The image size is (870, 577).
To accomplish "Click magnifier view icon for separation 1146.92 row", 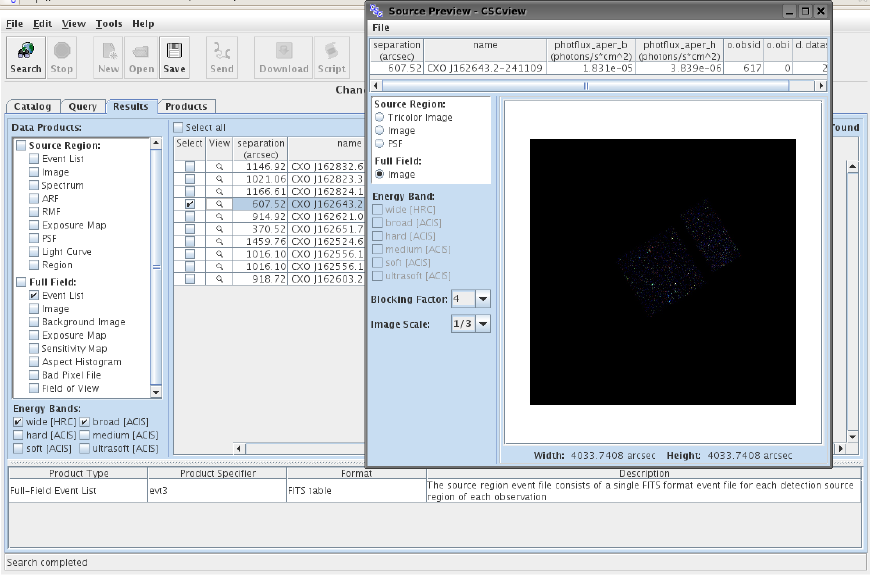I will pyautogui.click(x=219, y=166).
